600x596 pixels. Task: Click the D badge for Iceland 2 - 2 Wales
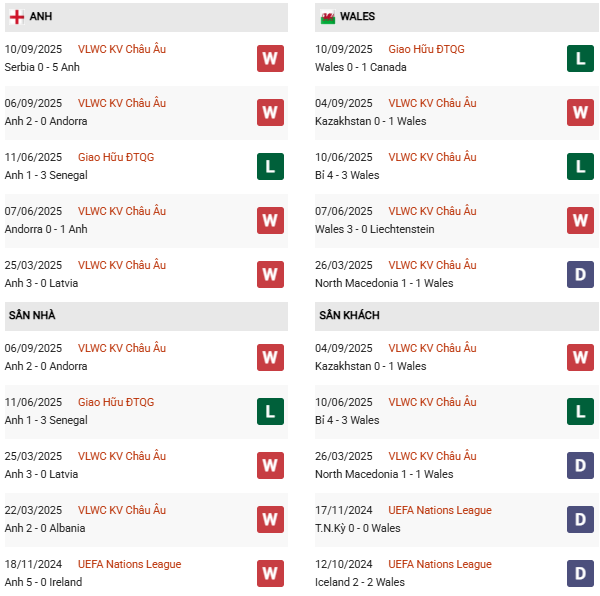click(x=581, y=573)
